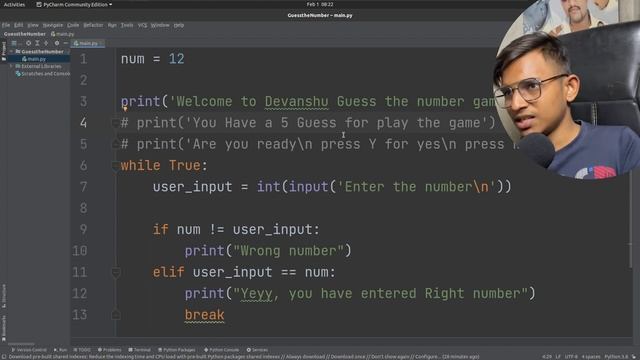The width and height of the screenshot is (640, 360).
Task: Toggle fold marker at line 5
Action: tap(116, 144)
